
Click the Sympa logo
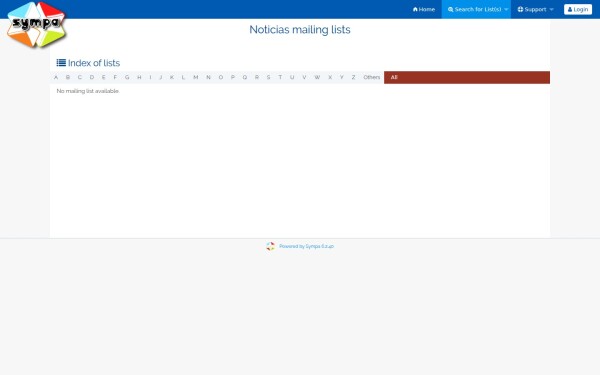click(36, 25)
